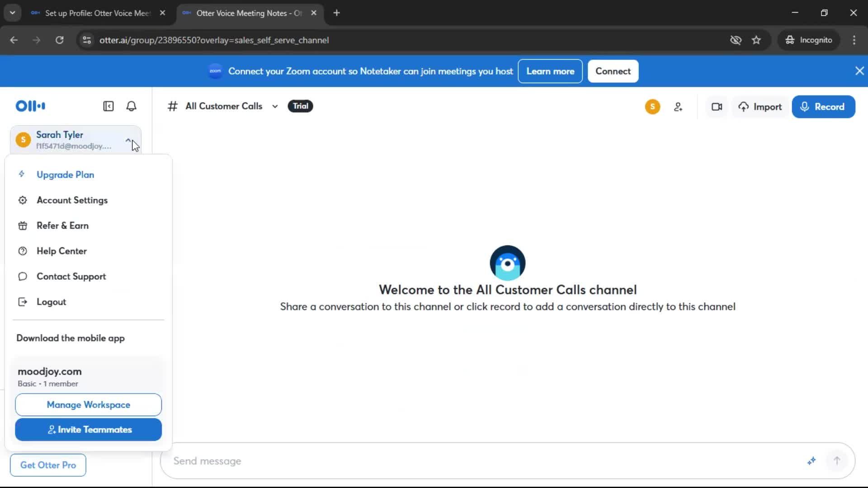
Task: Click the add member icon in header
Action: 678,107
